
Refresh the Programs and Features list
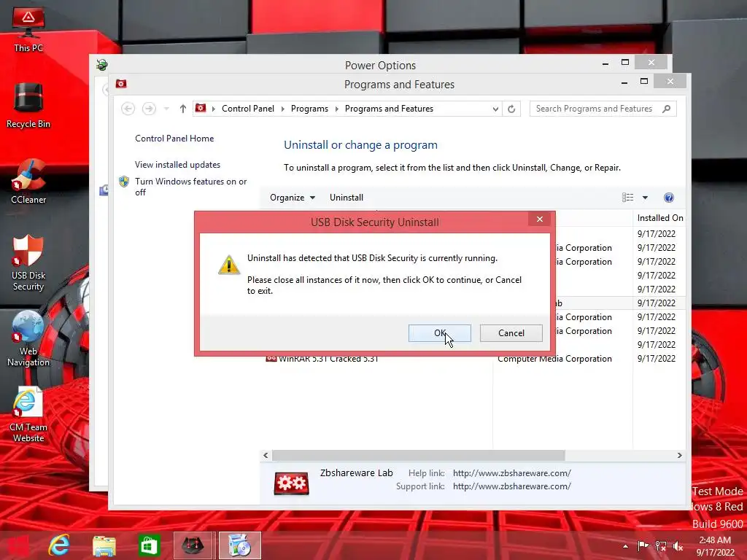tap(511, 109)
